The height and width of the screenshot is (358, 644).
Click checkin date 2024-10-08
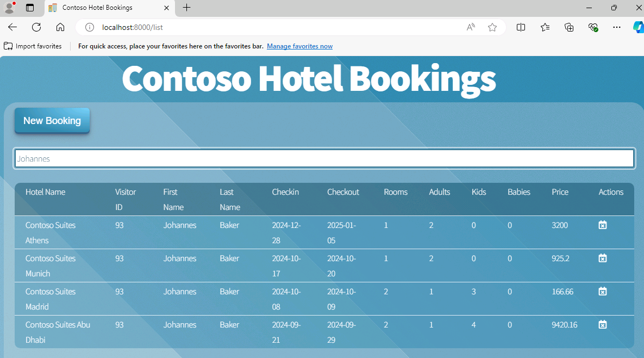pyautogui.click(x=286, y=299)
